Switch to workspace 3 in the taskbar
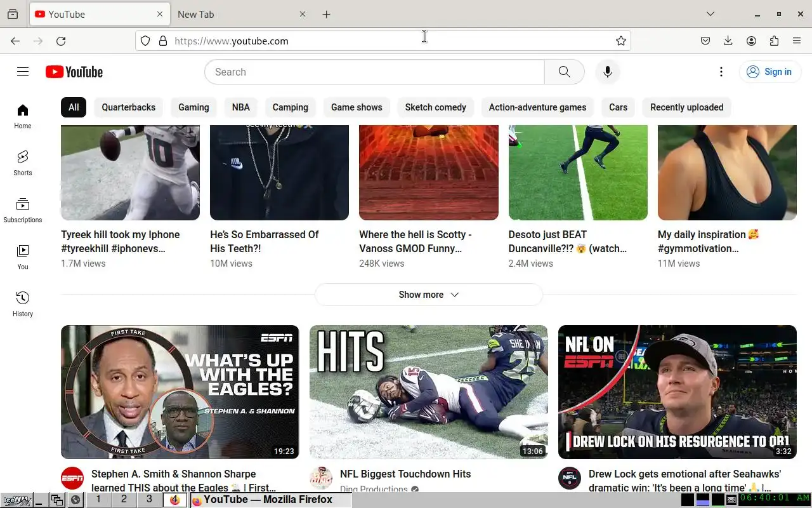812x508 pixels. (x=150, y=500)
